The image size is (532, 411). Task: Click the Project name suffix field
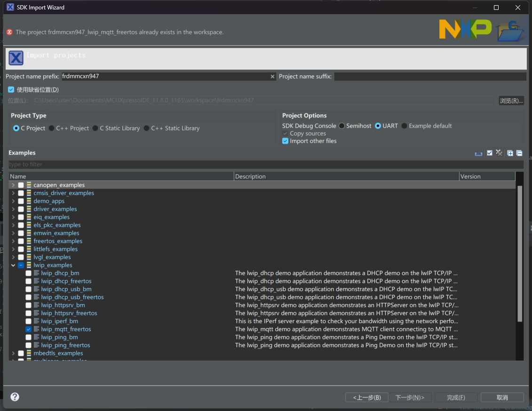coord(430,76)
